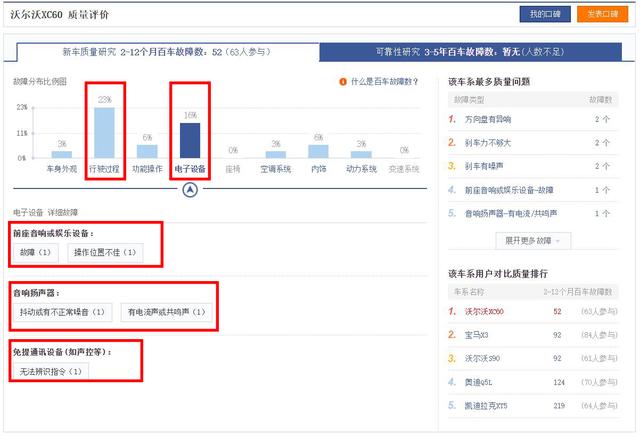
Task: Click the 该车系最多质量问题 heading
Action: point(489,82)
